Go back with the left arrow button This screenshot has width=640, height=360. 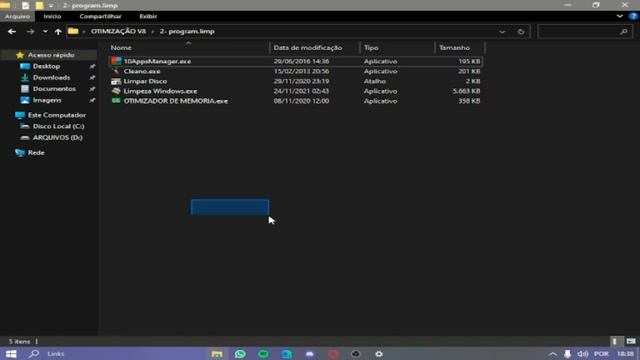12,31
